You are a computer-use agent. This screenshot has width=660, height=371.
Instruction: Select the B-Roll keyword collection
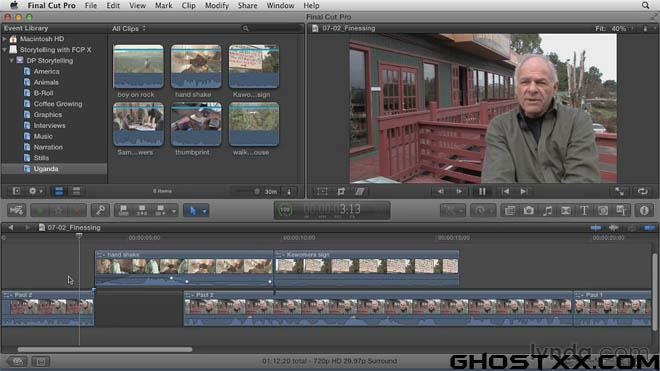pyautogui.click(x=43, y=93)
